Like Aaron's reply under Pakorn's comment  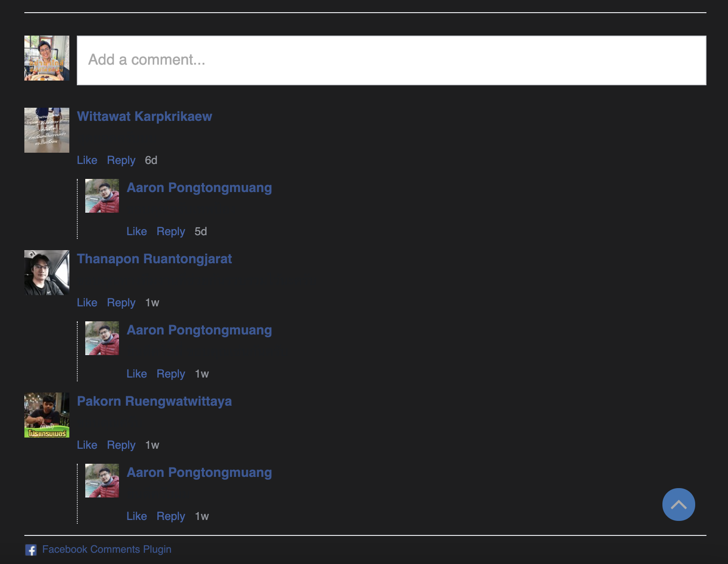point(137,516)
